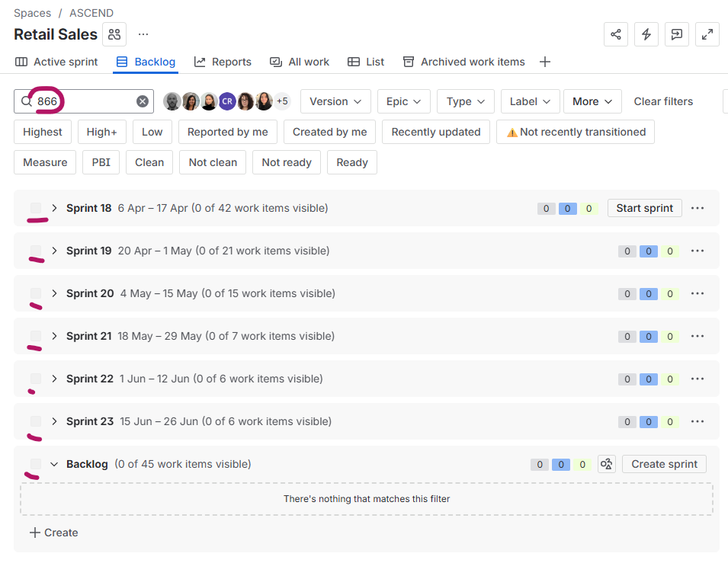Apply the Reported by me filter

(227, 132)
